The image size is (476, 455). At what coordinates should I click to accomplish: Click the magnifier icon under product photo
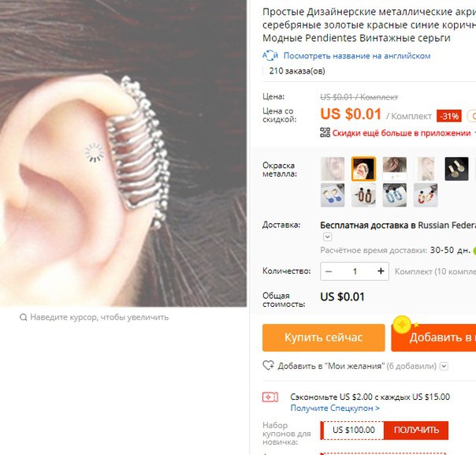coord(24,318)
